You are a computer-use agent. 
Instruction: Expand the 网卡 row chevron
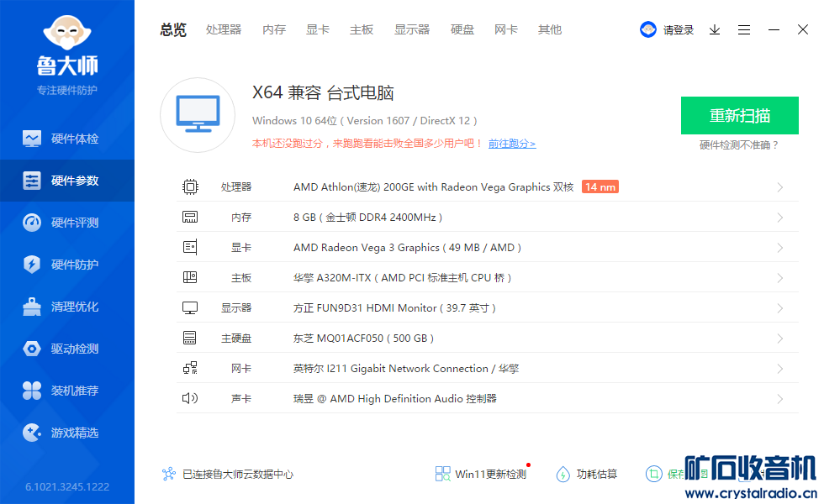(x=780, y=369)
